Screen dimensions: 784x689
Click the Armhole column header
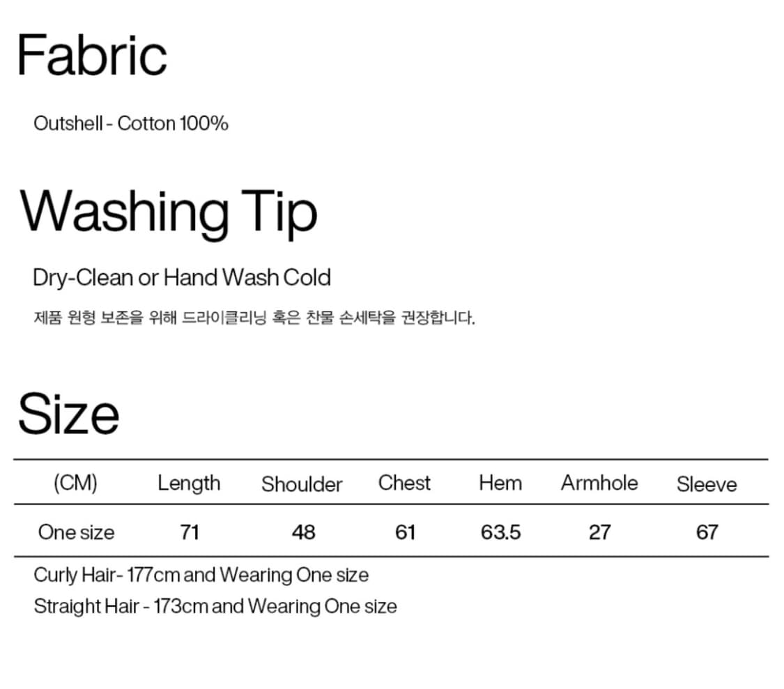pos(599,483)
